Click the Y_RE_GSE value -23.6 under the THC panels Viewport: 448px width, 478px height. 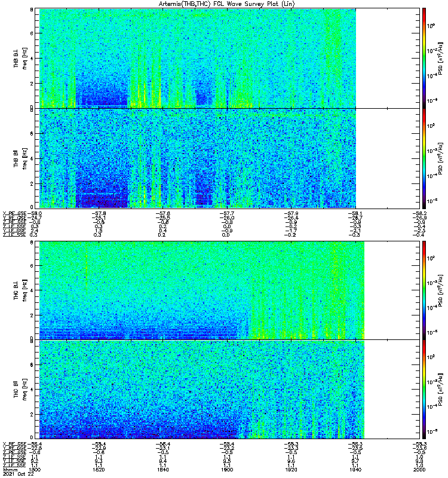pyautogui.click(x=419, y=448)
